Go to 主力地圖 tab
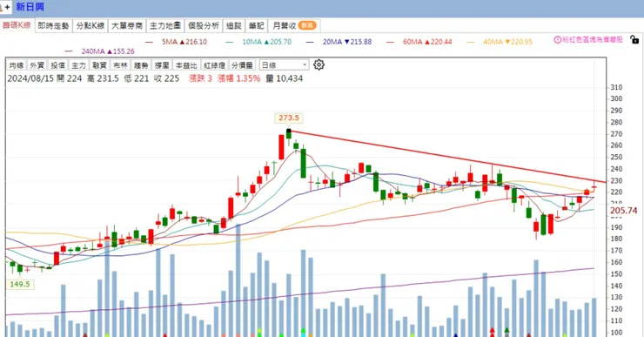Viewport: 644px width, 337px height. click(x=165, y=25)
